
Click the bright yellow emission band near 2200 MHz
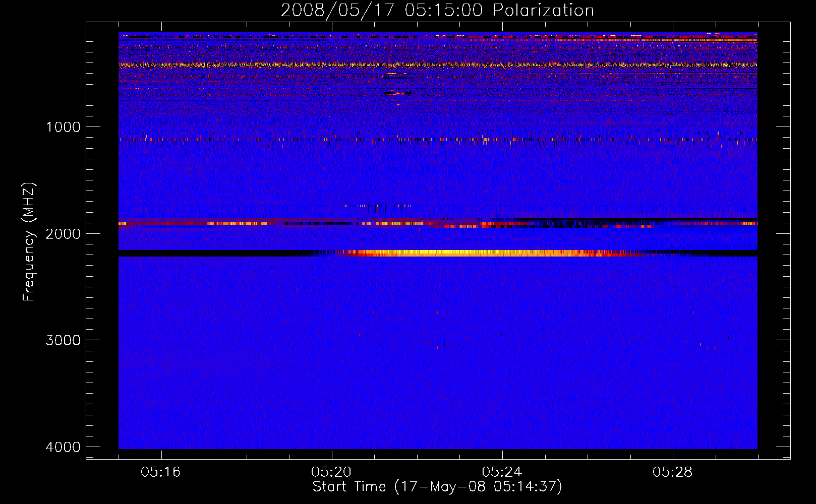484,253
